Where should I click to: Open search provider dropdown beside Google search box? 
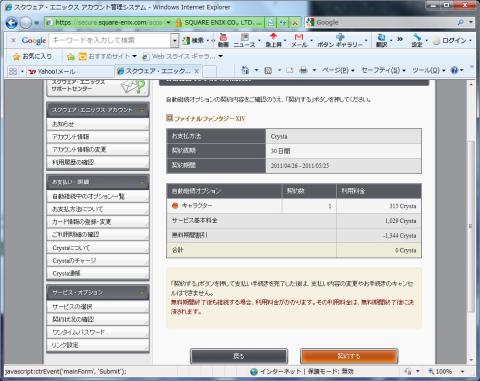pos(471,22)
